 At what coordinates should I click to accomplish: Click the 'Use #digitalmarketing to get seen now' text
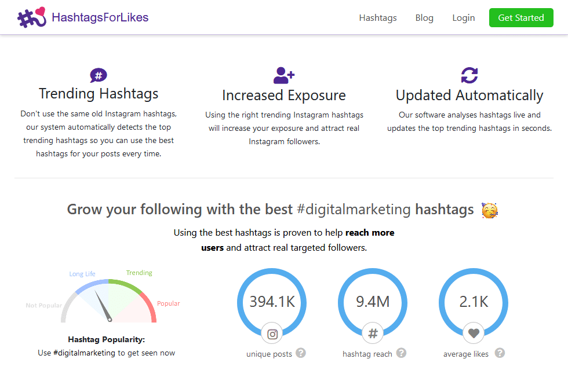coord(107,353)
